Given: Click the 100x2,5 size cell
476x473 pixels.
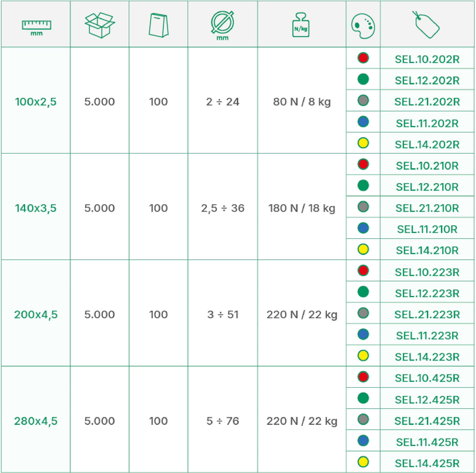Looking at the screenshot, I should pos(36,102).
